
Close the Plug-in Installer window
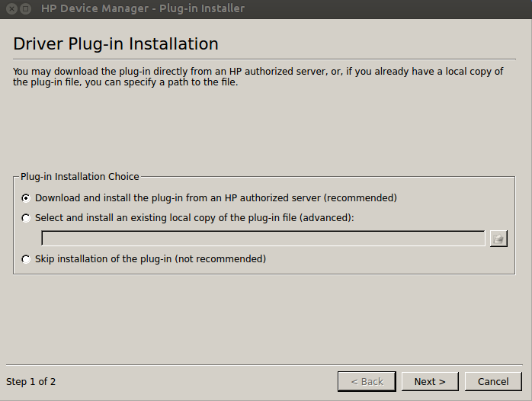point(11,8)
